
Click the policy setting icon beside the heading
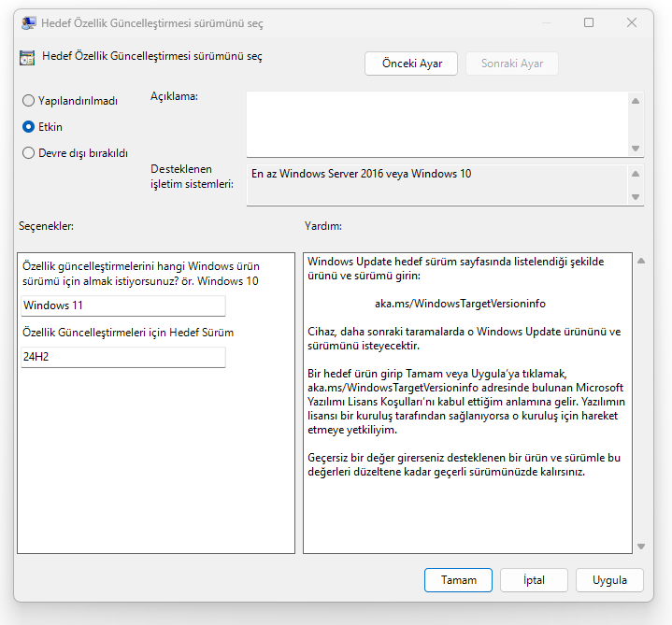point(27,57)
